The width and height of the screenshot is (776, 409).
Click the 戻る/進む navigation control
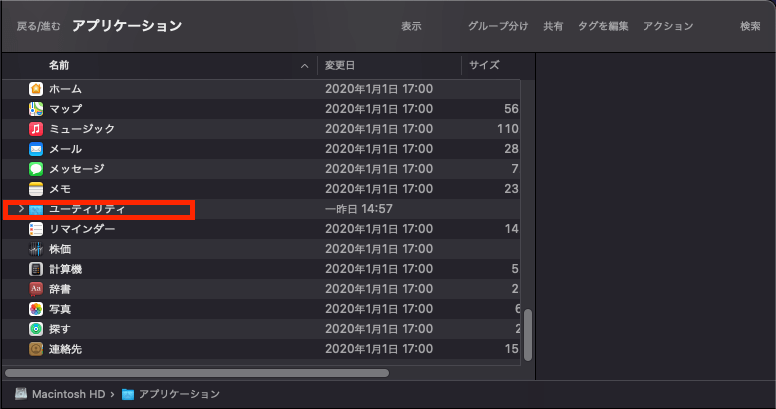click(x=38, y=26)
